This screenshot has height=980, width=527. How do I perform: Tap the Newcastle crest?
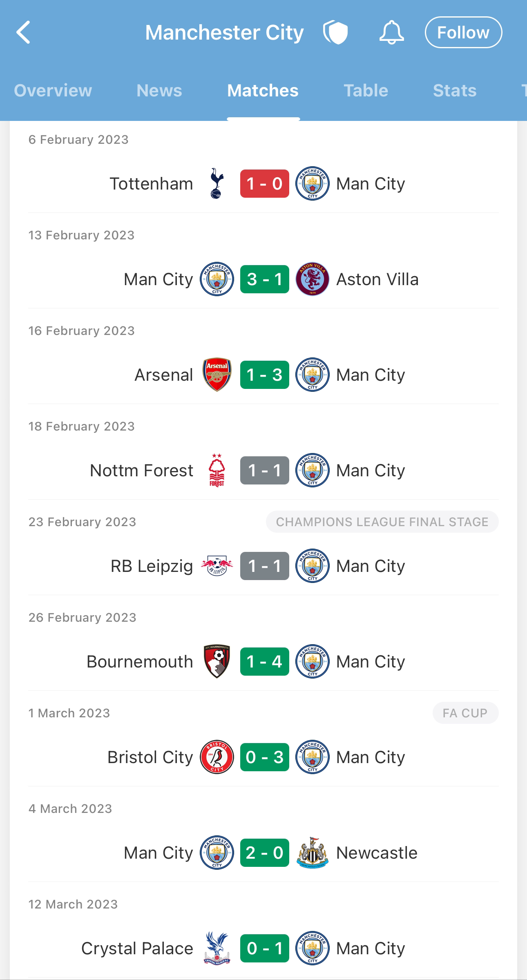tap(313, 853)
